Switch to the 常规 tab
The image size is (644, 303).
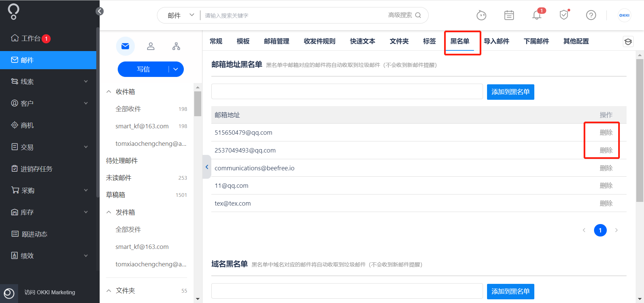pyautogui.click(x=216, y=41)
